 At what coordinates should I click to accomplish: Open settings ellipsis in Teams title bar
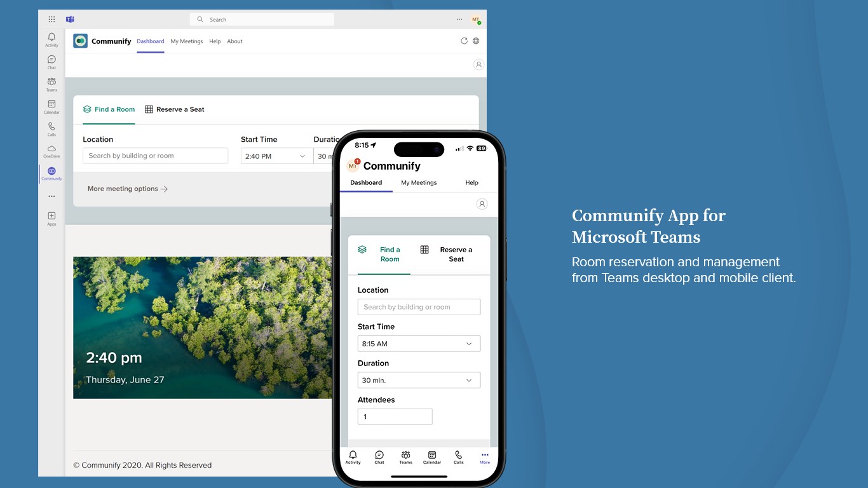point(459,19)
